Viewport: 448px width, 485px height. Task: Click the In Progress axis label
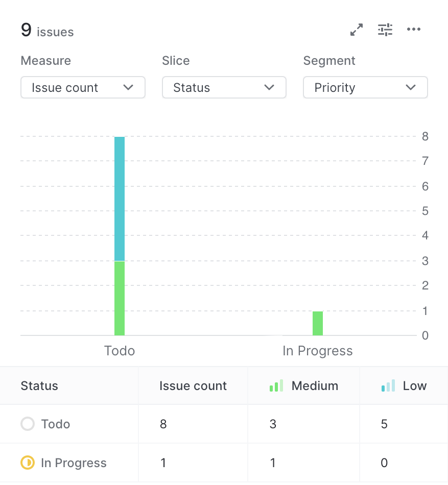click(317, 351)
